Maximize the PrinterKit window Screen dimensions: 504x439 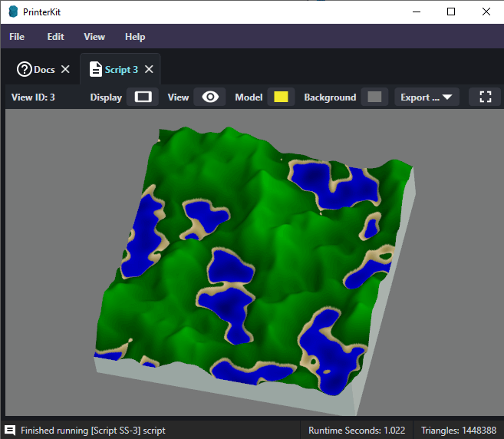point(451,12)
